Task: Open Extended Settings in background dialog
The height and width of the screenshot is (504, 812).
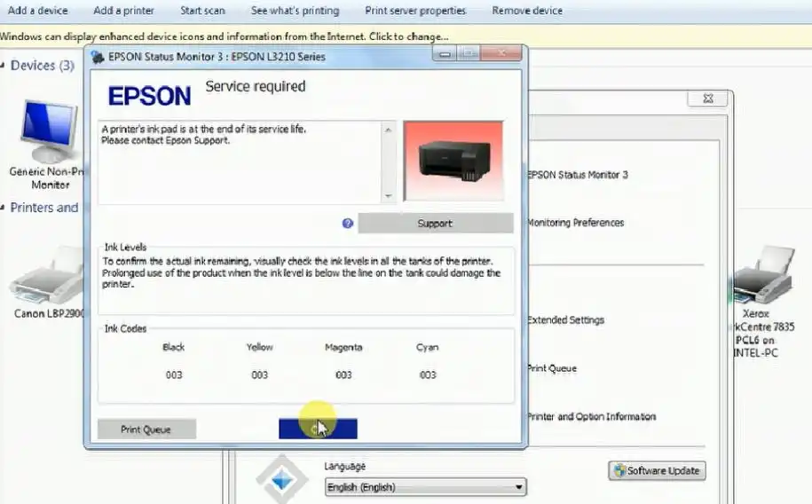Action: (x=565, y=320)
